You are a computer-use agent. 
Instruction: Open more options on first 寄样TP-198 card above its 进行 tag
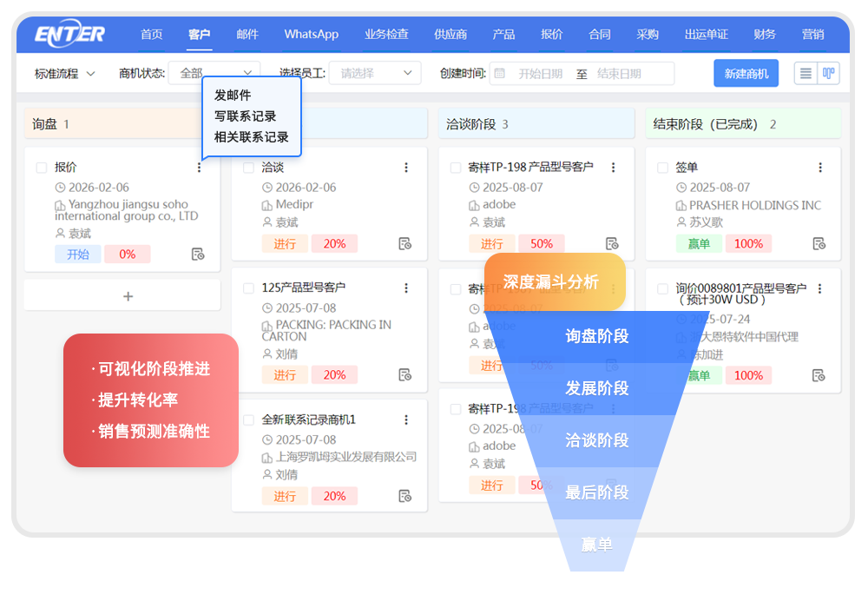point(614,168)
